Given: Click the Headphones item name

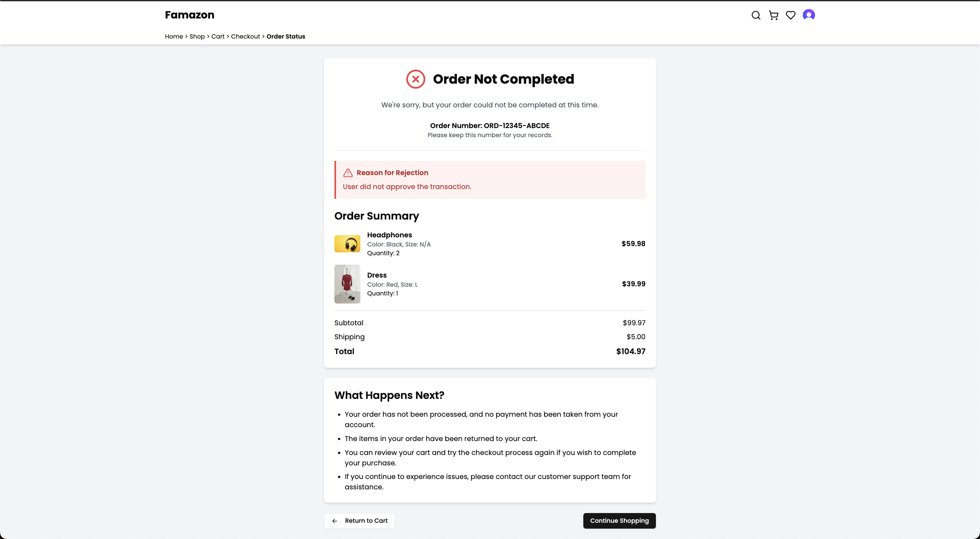Looking at the screenshot, I should tap(390, 235).
